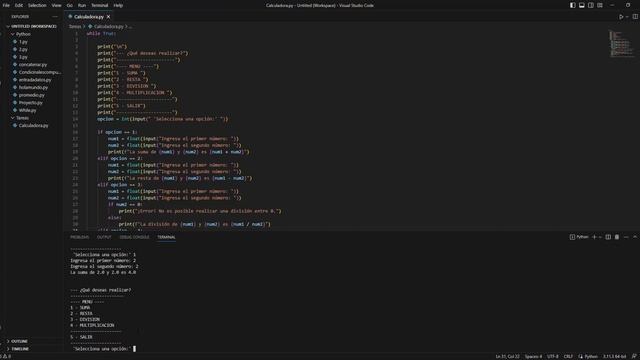This screenshot has width=640, height=360.
Task: Open Explorer views and more actions menu
Action: pos(55,17)
